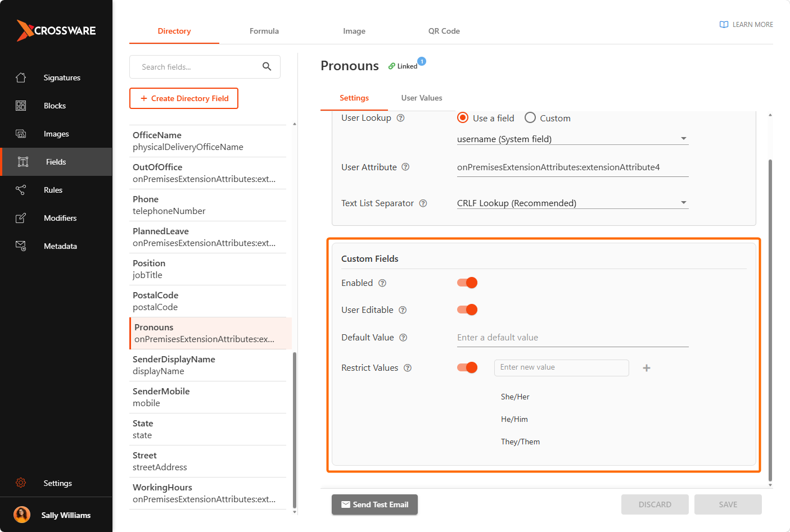
Task: Open the QR Code tab
Action: (444, 31)
